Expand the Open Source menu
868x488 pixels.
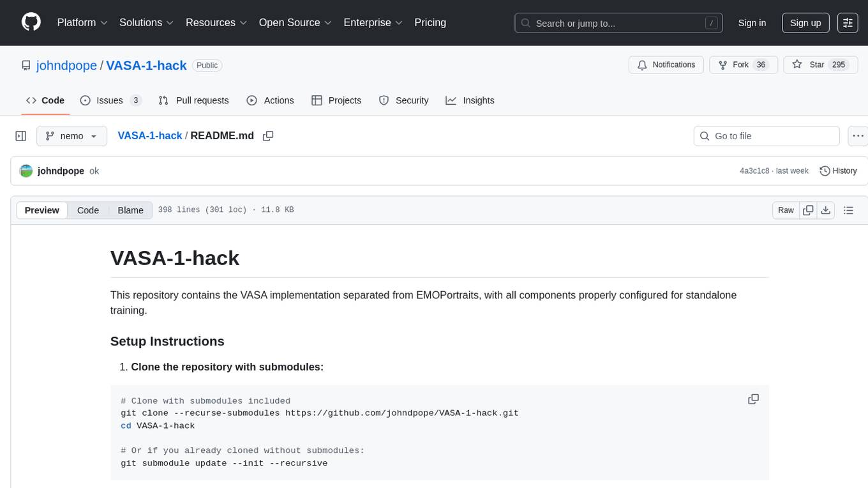296,22
